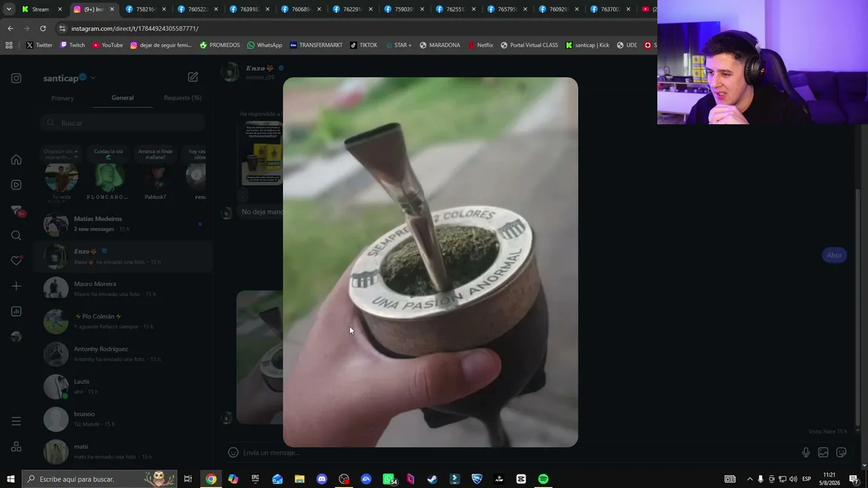
Task: Open Steam from the taskbar
Action: point(432,479)
